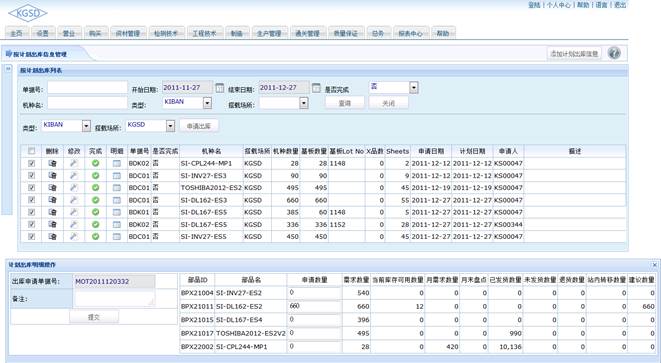The width and height of the screenshot is (661, 363).
Task: Focus the 机种名 input field
Action: pos(87,103)
